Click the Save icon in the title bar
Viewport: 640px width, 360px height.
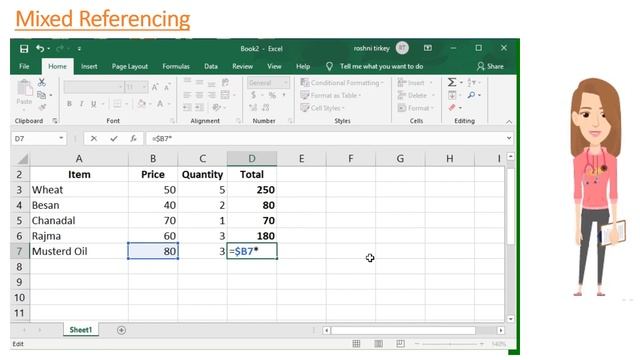coord(24,49)
